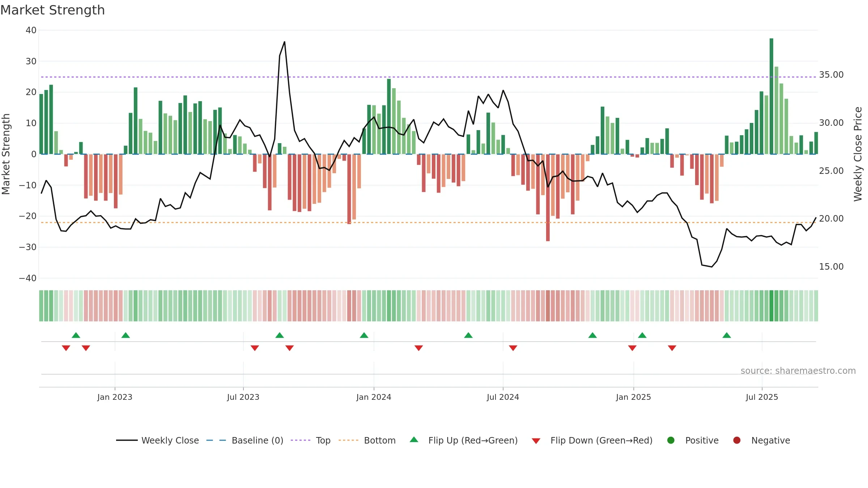Click the green Flip Up triangle in the legend

[414, 440]
